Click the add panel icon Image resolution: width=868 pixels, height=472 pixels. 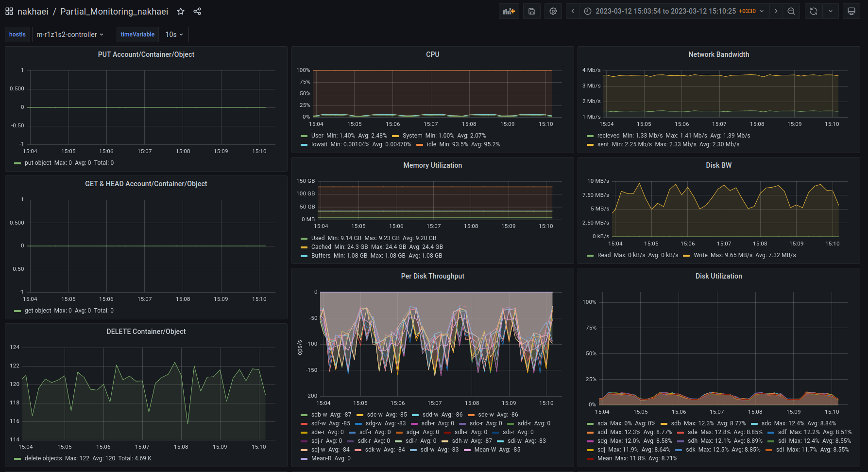click(x=509, y=11)
